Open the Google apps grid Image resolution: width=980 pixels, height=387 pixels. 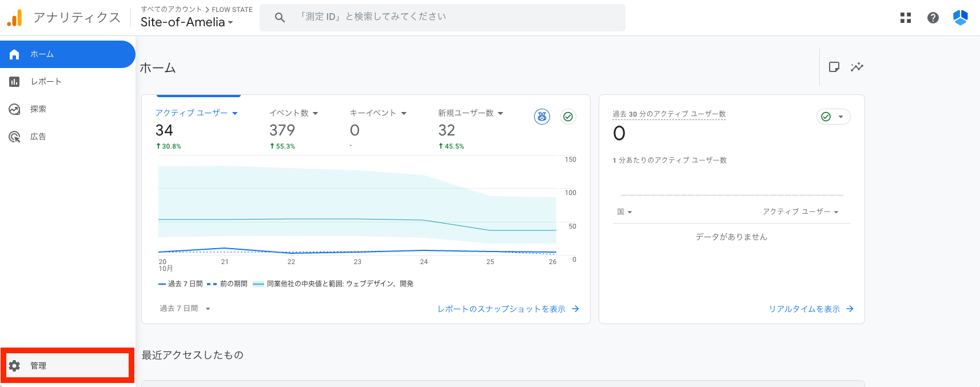coord(906,18)
